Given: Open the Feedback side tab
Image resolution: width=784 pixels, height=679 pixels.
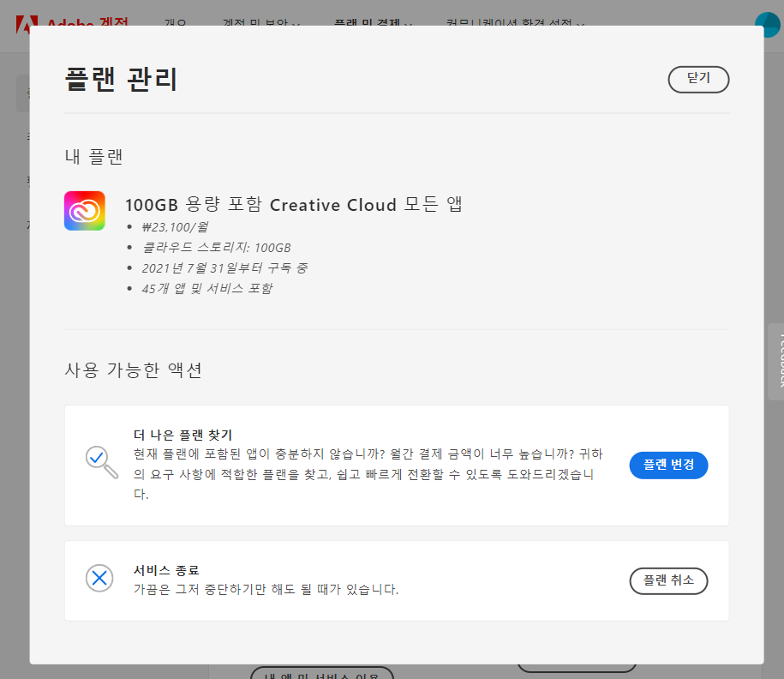Looking at the screenshot, I should click(x=776, y=361).
